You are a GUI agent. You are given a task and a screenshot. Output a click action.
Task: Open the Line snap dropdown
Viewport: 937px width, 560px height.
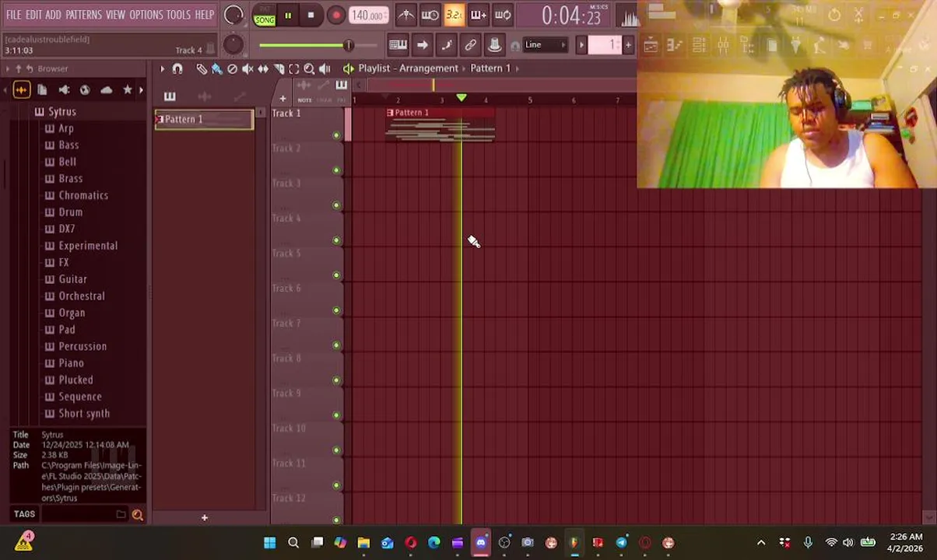(546, 45)
